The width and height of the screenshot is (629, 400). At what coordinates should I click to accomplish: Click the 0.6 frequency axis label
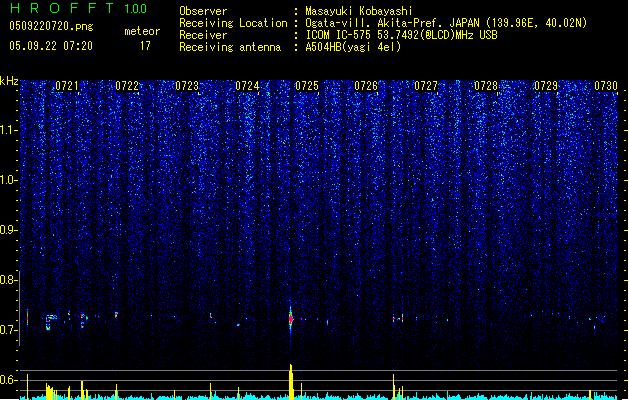point(8,380)
